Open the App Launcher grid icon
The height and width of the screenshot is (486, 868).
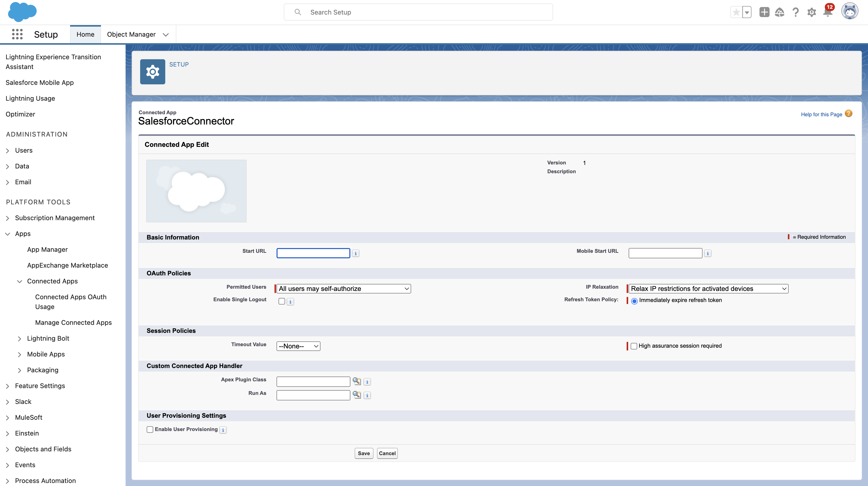[17, 34]
